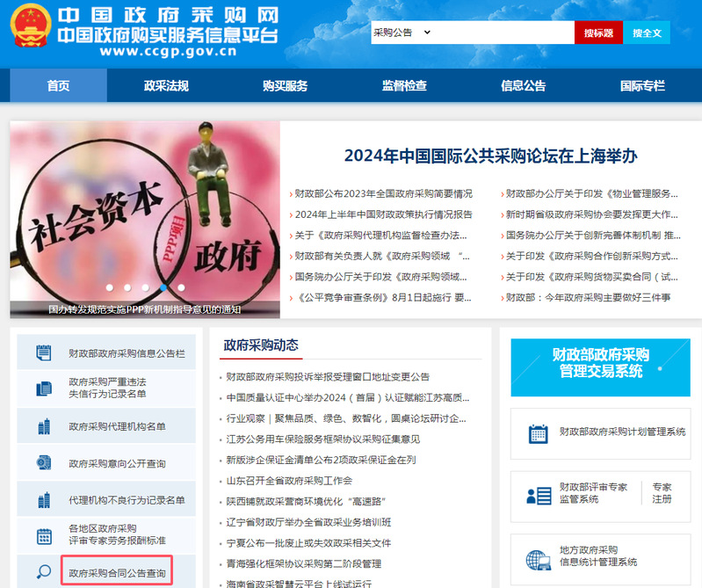Open 青海强化框架协议采购第二阶段管理
The image size is (702, 588).
303,563
